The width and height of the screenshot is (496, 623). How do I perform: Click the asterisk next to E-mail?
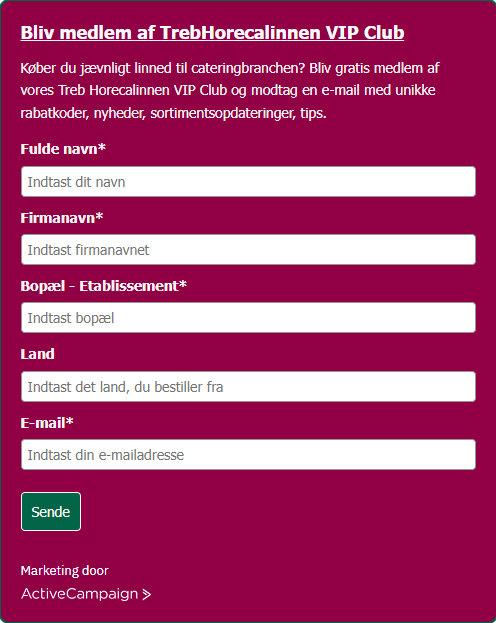[x=70, y=421]
